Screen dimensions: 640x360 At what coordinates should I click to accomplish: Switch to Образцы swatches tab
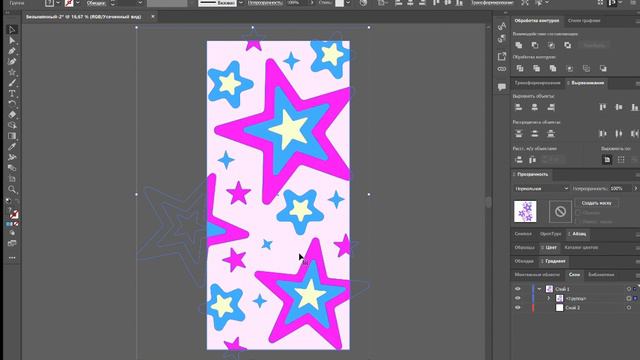click(x=524, y=248)
